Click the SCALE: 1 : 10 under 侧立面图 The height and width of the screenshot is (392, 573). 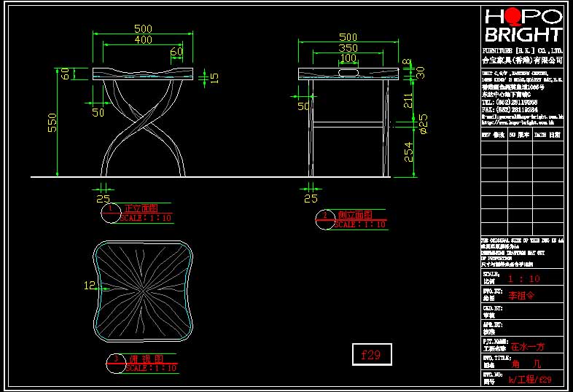click(360, 224)
